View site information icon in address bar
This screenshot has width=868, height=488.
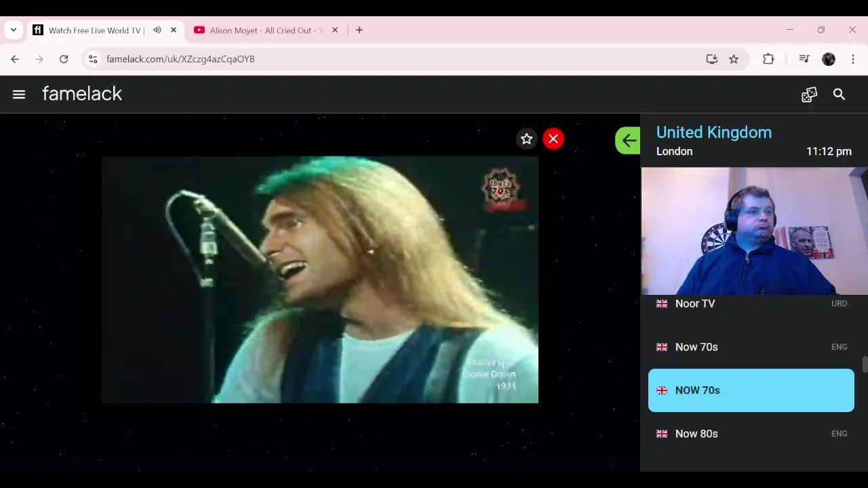93,59
